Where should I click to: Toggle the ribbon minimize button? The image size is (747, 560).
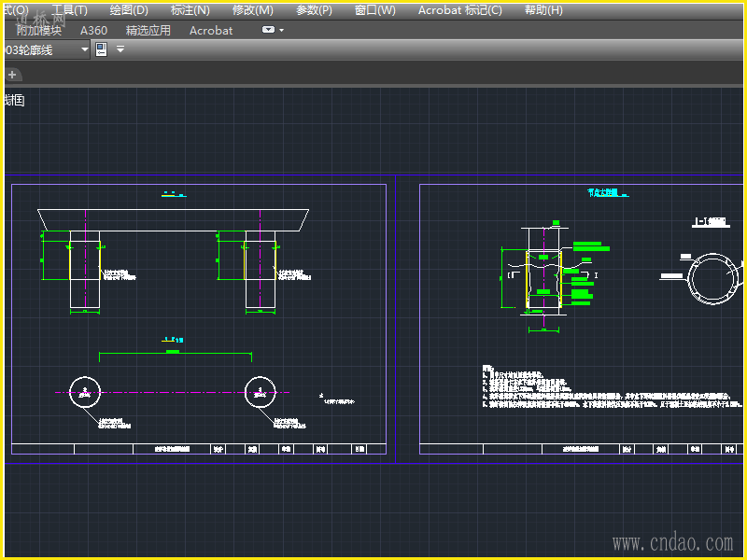(269, 30)
